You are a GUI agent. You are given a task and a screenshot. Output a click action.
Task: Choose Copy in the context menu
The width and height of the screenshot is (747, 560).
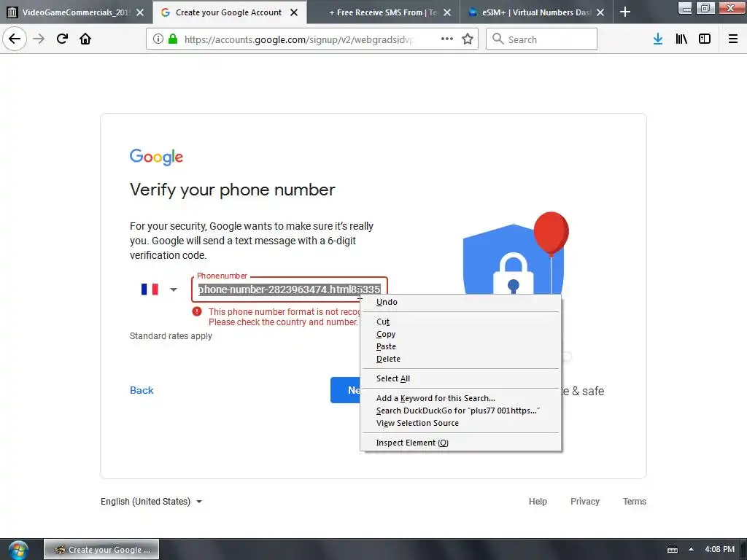coord(461,334)
